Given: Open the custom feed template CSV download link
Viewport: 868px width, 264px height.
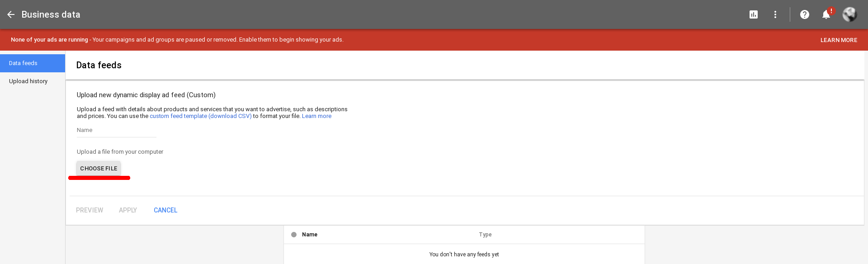Looking at the screenshot, I should [x=201, y=116].
